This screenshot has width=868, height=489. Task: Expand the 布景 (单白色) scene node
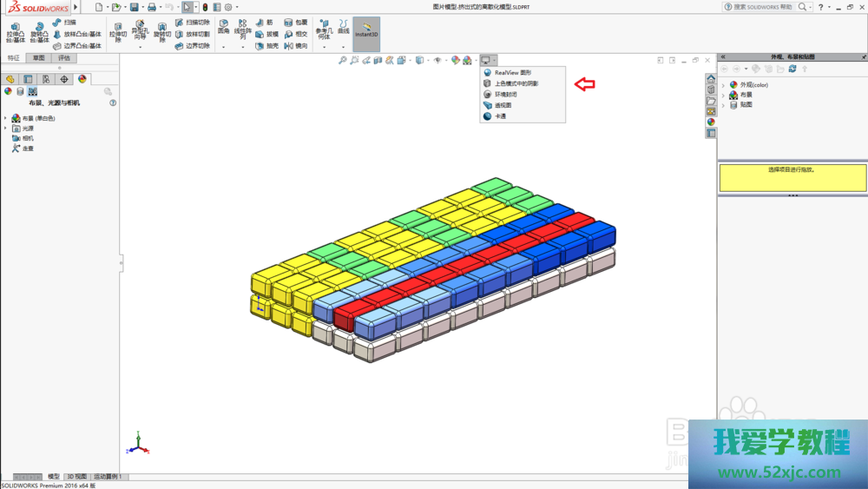tap(5, 118)
